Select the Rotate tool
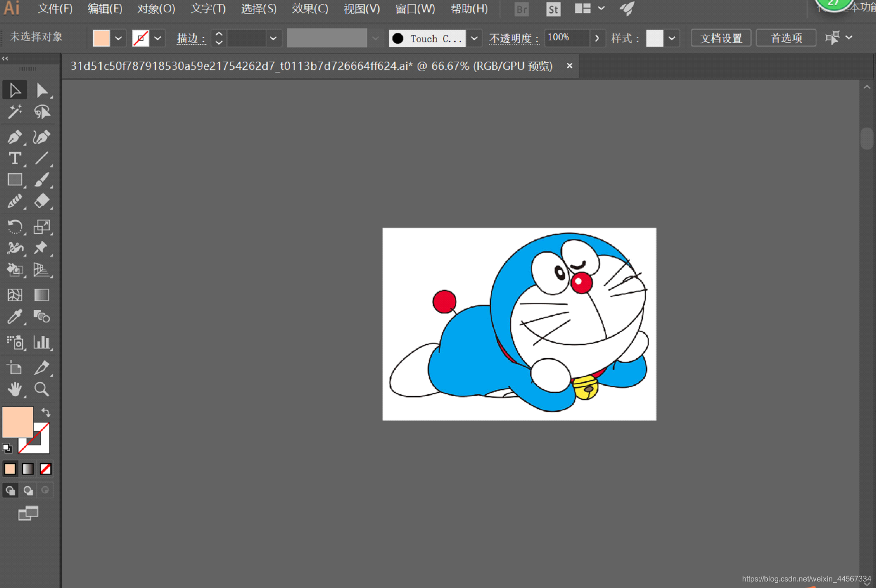 coord(15,227)
